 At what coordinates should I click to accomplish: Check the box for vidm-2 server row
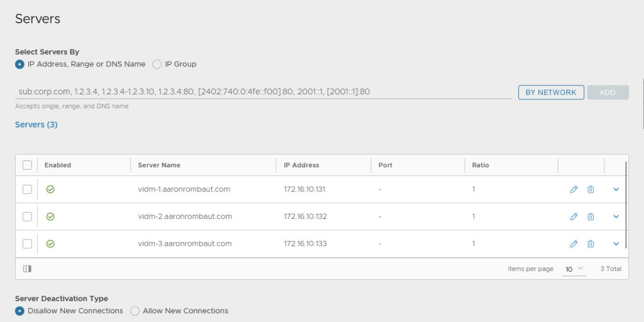click(27, 216)
